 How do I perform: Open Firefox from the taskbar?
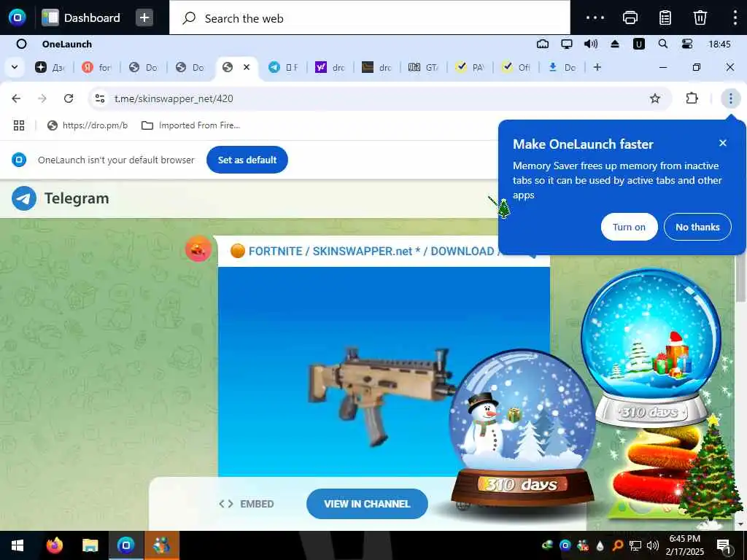point(54,545)
